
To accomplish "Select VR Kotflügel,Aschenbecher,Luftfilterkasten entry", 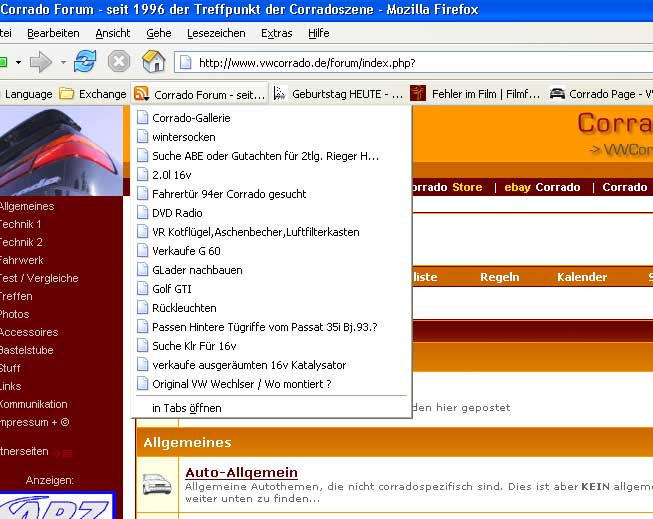I will click(x=271, y=232).
